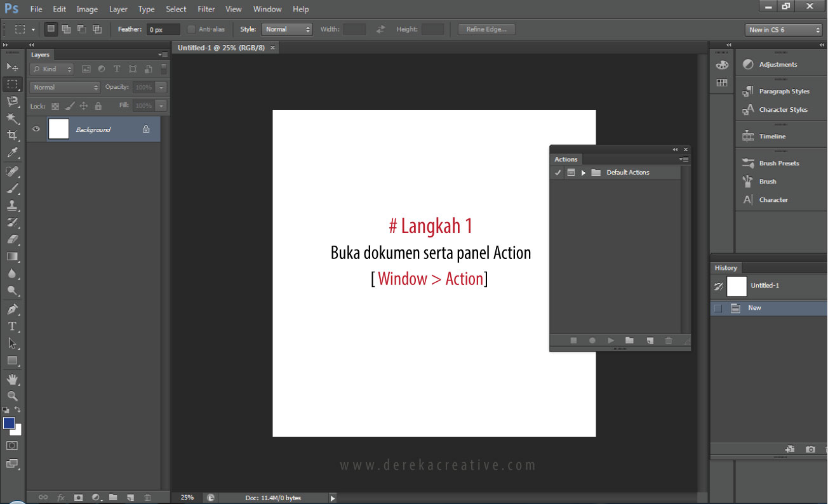Toggle the Default Actions checkmark
Viewport: 828px width, 504px height.
click(x=558, y=173)
